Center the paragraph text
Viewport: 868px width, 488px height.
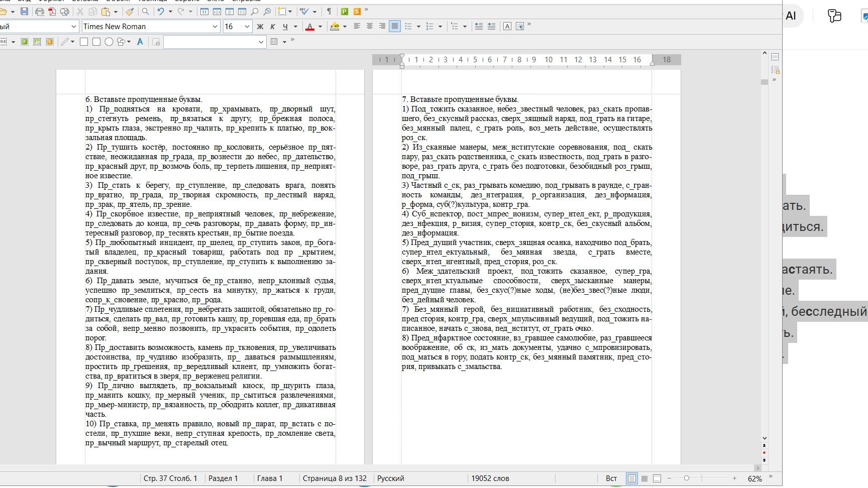click(370, 27)
